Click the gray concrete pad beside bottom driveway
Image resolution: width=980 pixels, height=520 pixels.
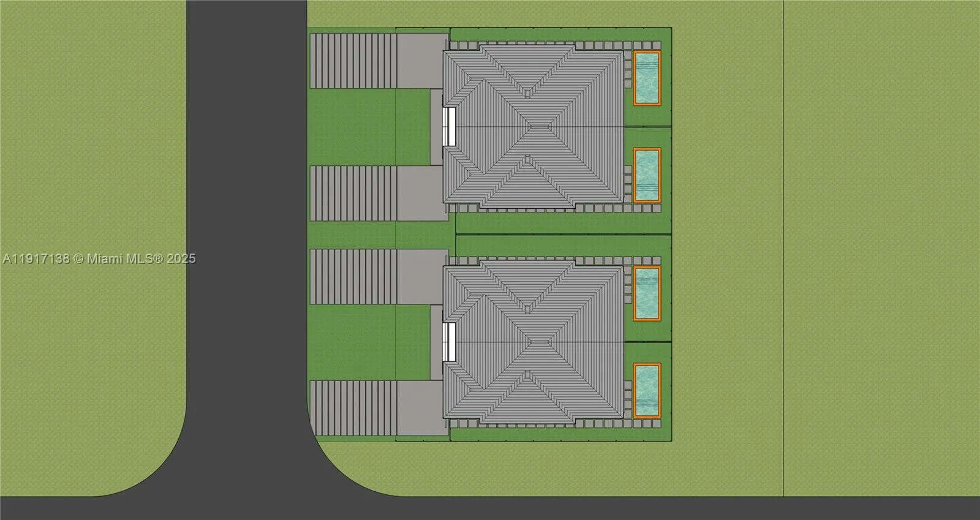pos(420,409)
